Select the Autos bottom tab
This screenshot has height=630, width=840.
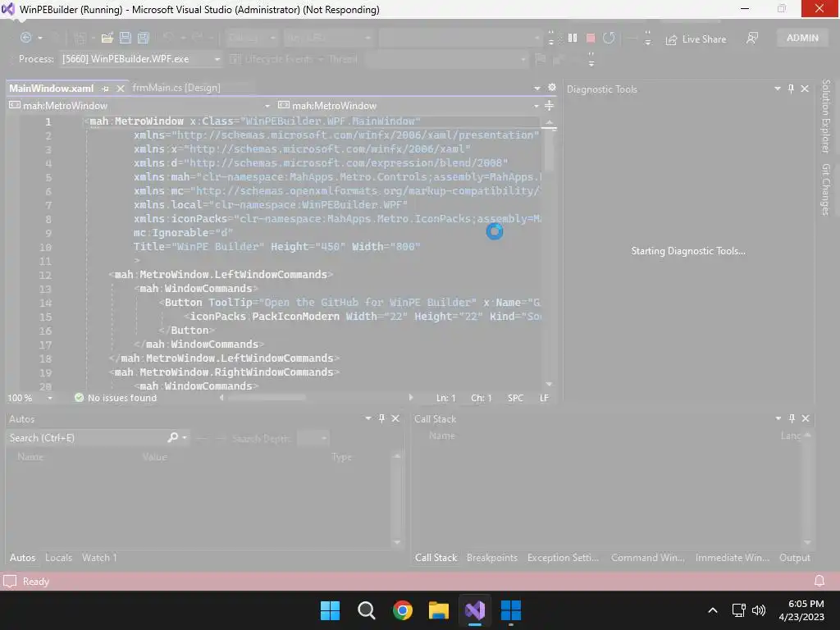coord(22,558)
